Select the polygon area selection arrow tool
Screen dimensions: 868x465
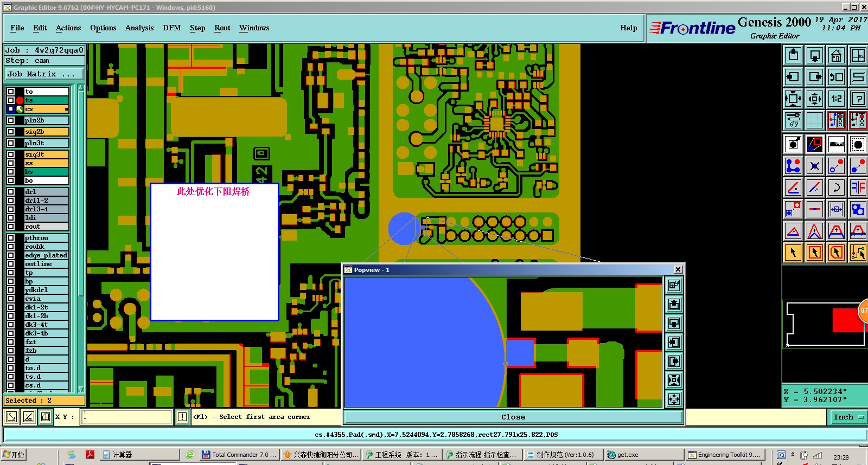(837, 253)
